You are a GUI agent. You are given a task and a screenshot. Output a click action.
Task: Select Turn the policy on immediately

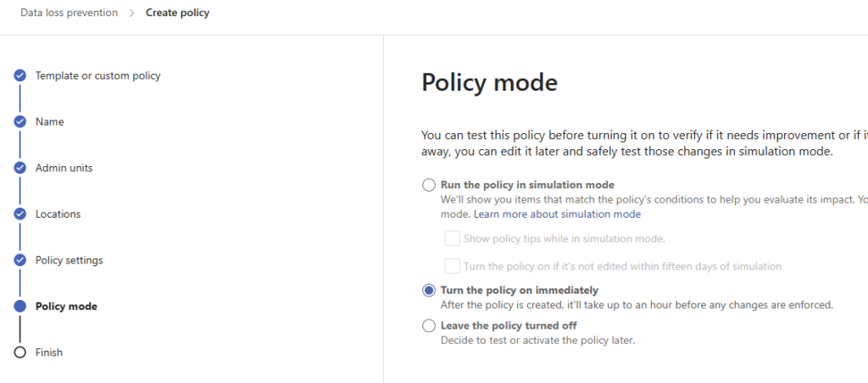pos(428,291)
